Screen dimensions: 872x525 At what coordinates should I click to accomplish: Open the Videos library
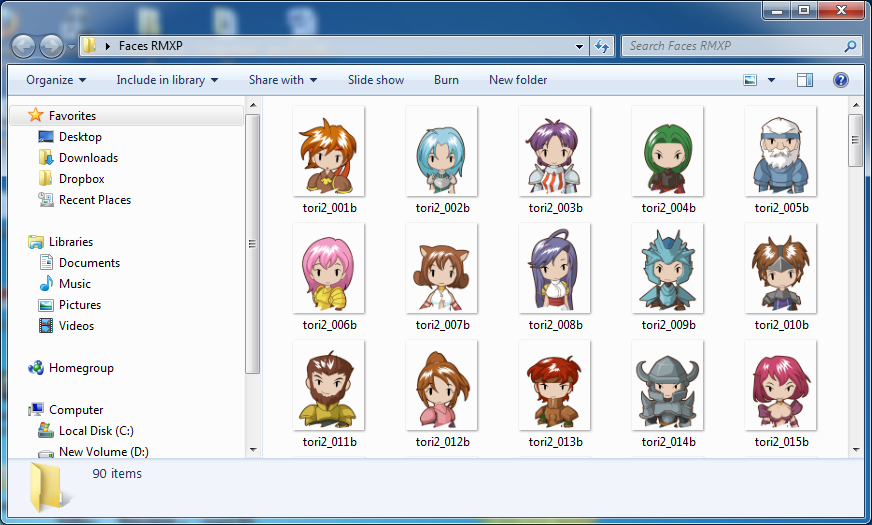tap(76, 326)
